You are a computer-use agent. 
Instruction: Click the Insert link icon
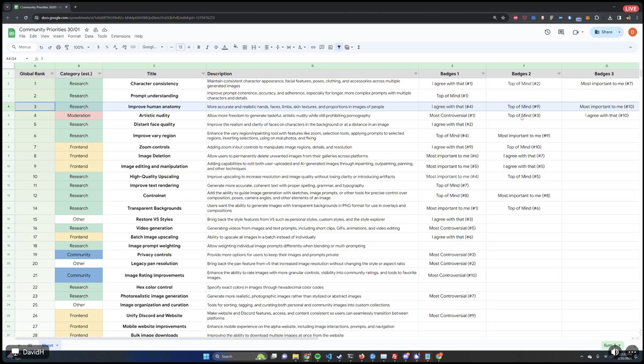[x=313, y=47]
